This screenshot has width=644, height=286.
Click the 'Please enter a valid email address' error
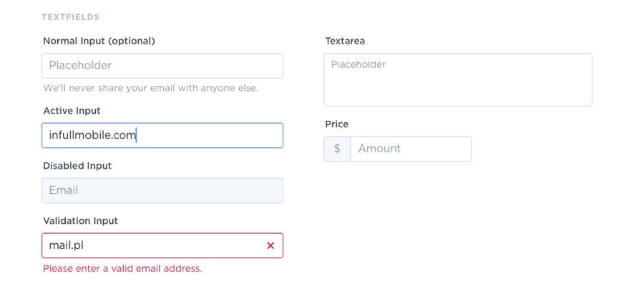pos(122,269)
